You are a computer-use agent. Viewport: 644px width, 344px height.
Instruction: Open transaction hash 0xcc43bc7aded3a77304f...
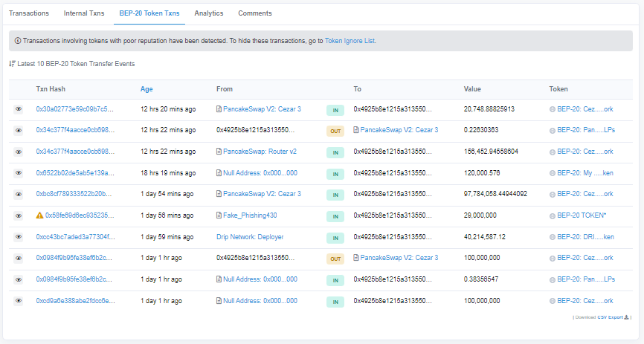[76, 237]
